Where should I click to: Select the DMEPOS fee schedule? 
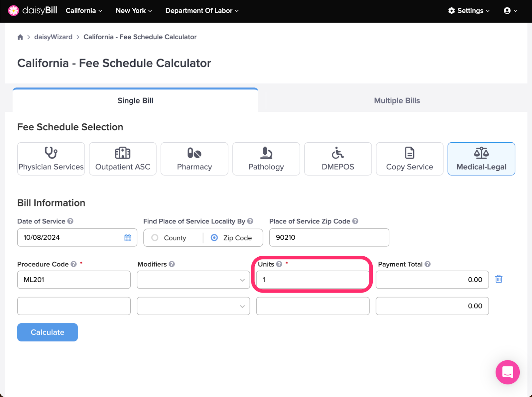coord(338,159)
